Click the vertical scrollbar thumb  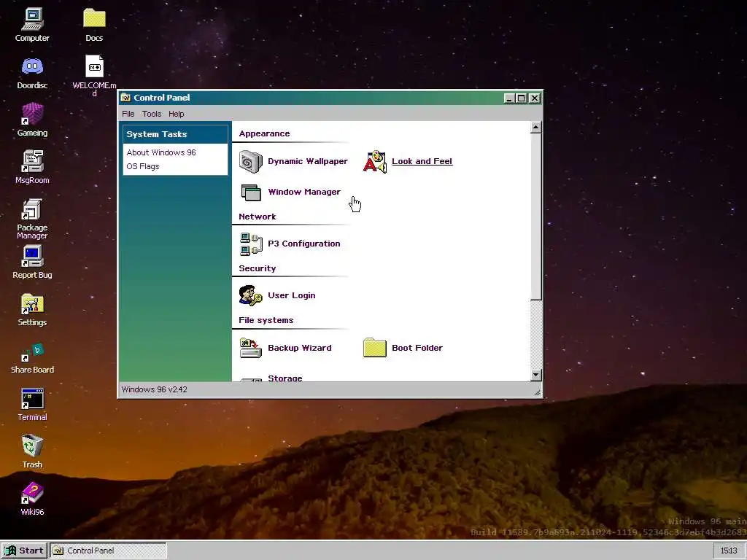coord(536,217)
